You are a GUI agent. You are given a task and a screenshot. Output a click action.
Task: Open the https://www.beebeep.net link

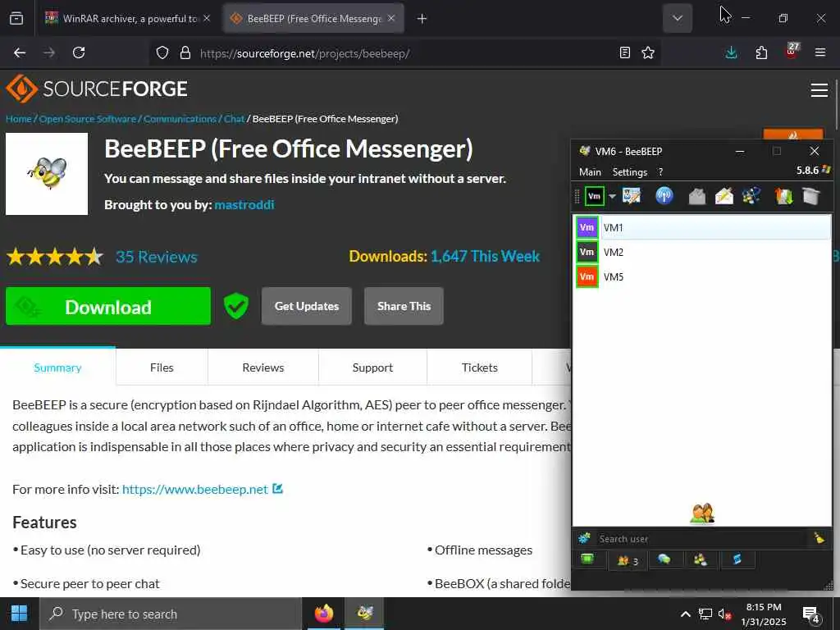195,489
